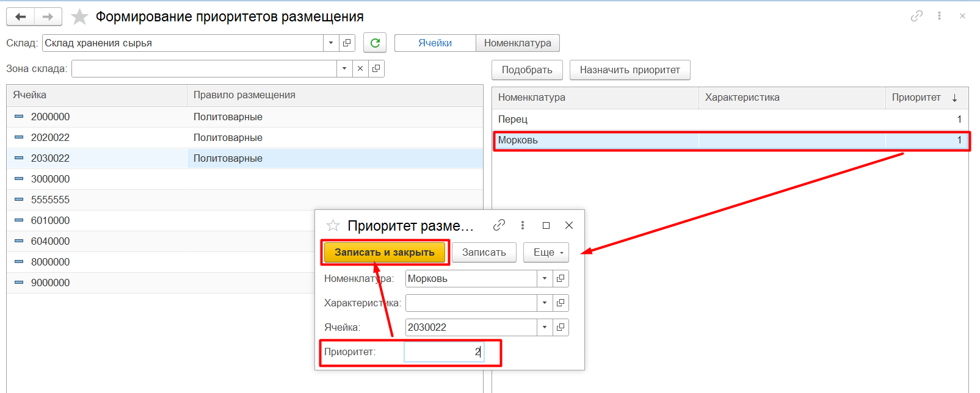Click the Приоритет input field
Image resolution: width=980 pixels, height=393 pixels.
pyautogui.click(x=443, y=352)
